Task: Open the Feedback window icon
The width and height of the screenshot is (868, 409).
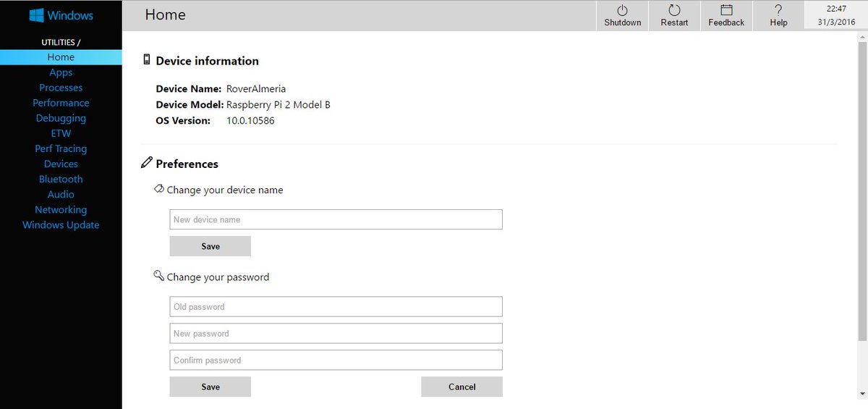Action: point(726,10)
